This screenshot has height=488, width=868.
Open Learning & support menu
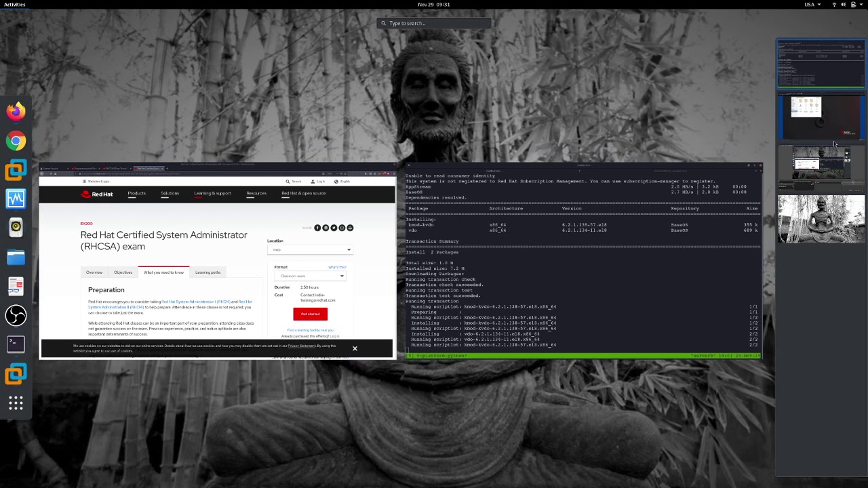[212, 194]
